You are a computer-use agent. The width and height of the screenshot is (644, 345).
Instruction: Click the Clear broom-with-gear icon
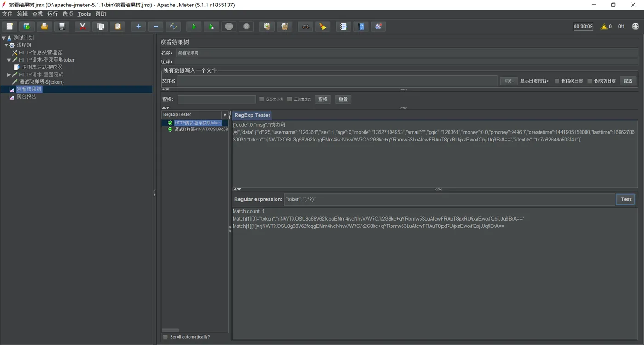267,27
